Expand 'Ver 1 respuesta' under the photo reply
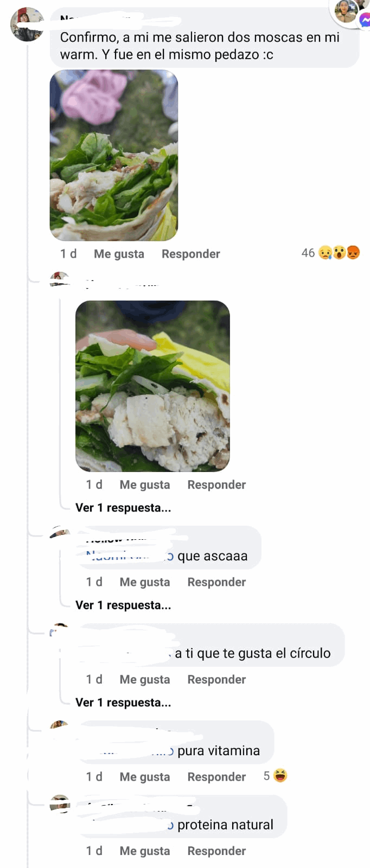This screenshot has width=370, height=868. click(123, 508)
